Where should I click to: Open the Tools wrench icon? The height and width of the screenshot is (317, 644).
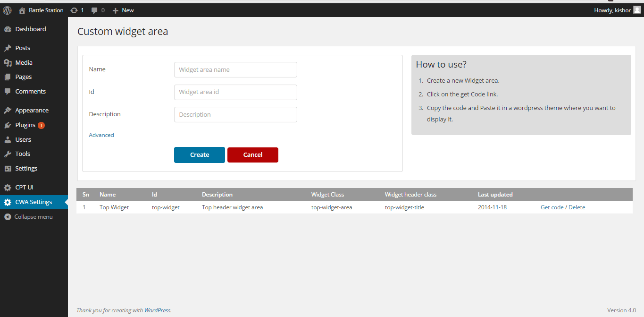tap(8, 154)
